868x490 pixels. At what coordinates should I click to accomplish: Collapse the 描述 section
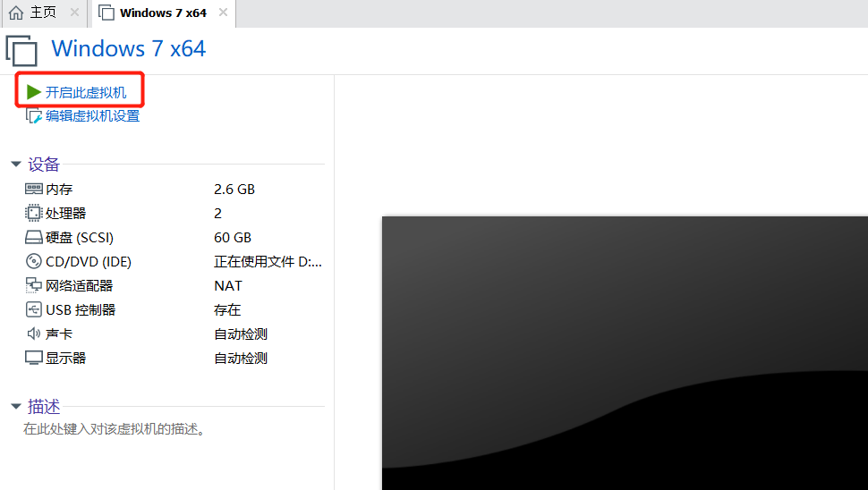(16, 407)
